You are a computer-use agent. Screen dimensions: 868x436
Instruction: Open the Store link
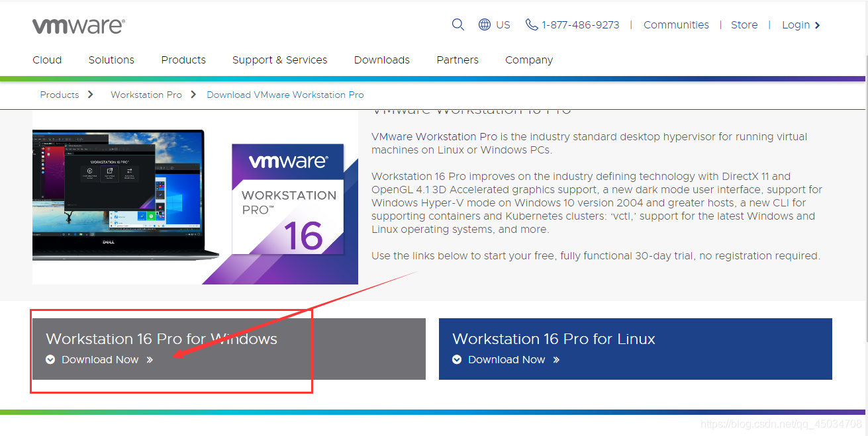tap(744, 24)
